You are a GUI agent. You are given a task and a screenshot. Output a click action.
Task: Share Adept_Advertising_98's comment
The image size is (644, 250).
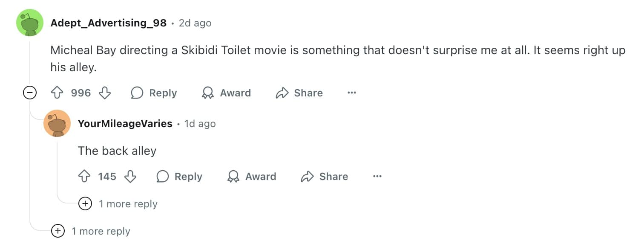click(x=299, y=93)
